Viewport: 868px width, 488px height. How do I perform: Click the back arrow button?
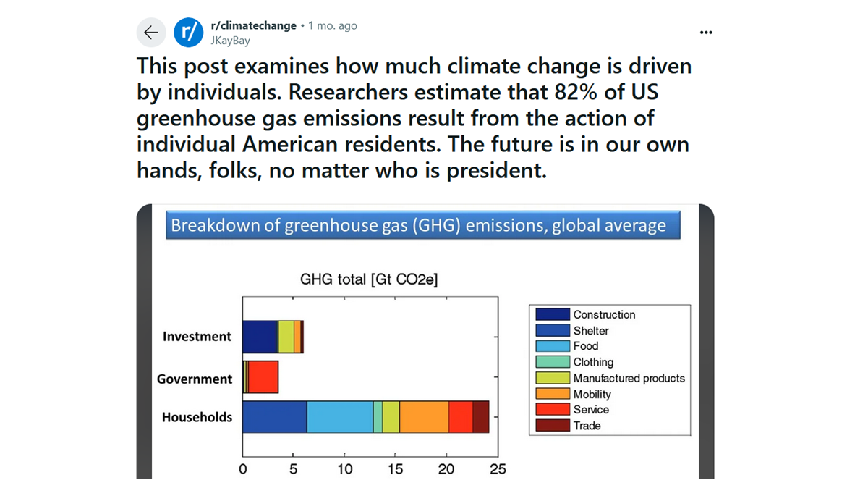pyautogui.click(x=150, y=33)
